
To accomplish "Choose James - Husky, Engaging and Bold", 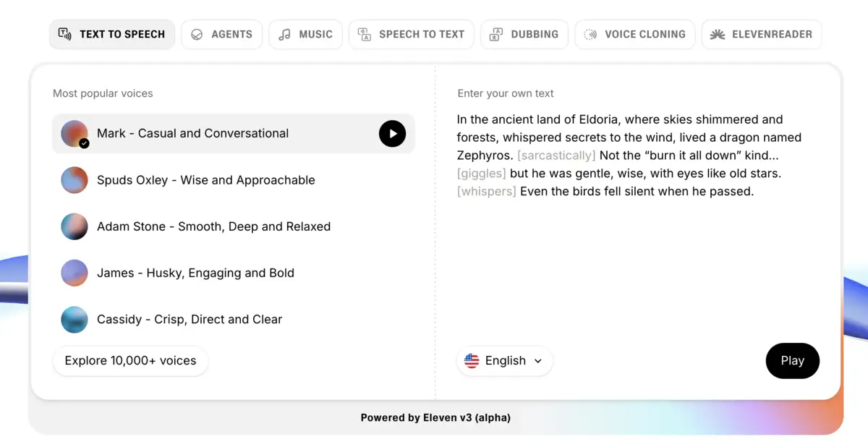I will click(195, 273).
